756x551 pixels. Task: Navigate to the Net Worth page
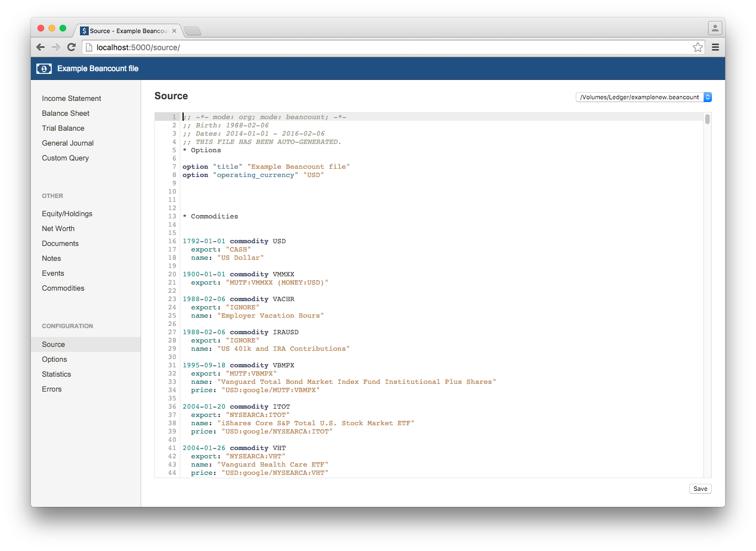coord(58,228)
